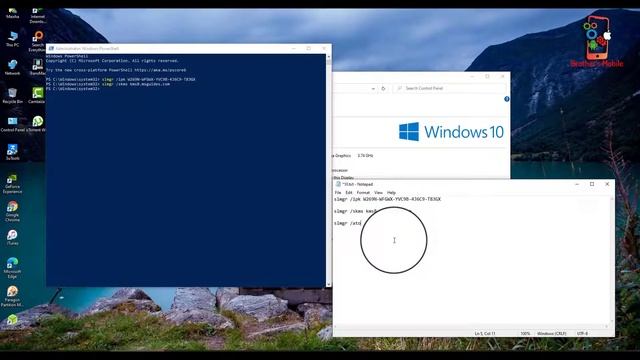
Task: Launch Google Chrome from the desktop
Action: point(12,211)
